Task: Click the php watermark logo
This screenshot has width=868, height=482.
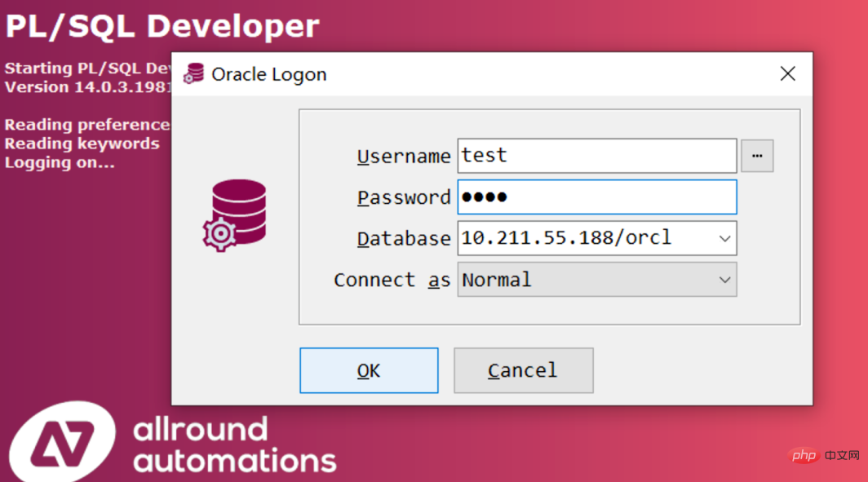Action: [x=804, y=453]
